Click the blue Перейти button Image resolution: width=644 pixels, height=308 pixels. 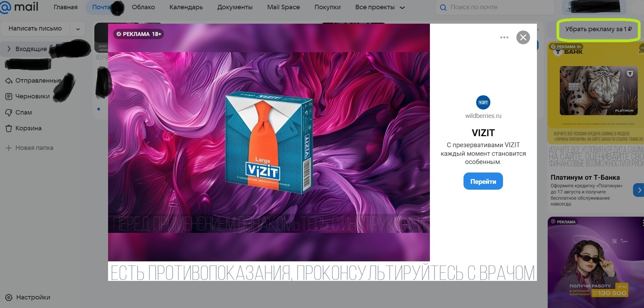tap(483, 181)
